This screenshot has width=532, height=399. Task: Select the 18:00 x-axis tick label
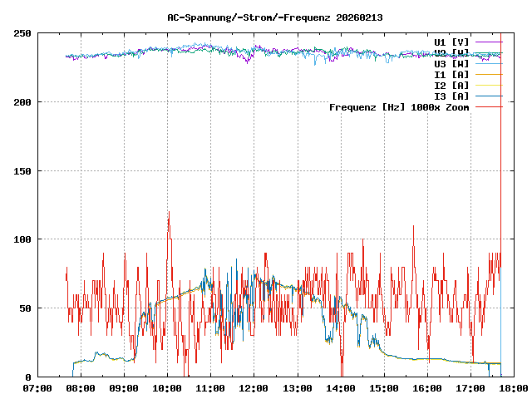[514, 388]
